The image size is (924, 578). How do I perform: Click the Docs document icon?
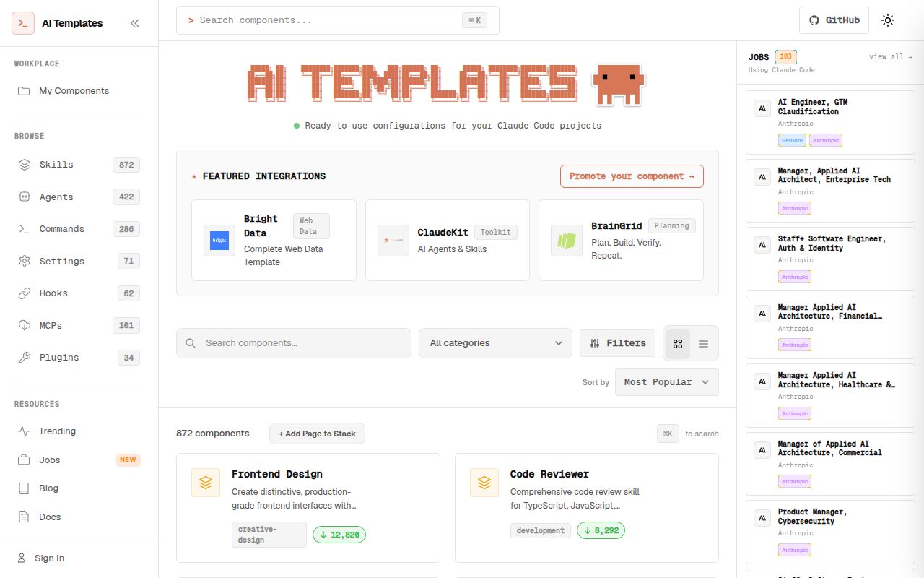[24, 517]
